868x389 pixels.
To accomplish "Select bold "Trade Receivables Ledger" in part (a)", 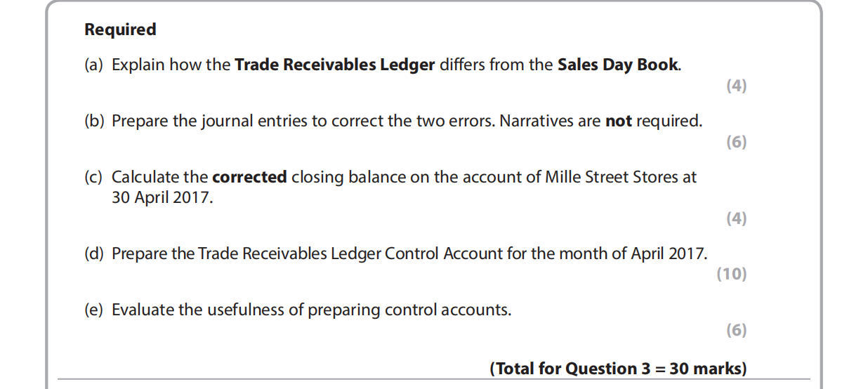I will [334, 65].
